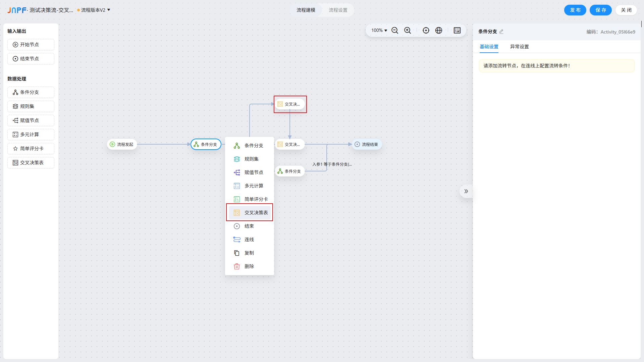Viewport: 644px width, 362px height.
Task: Click the 保存 save button
Action: pyautogui.click(x=600, y=10)
